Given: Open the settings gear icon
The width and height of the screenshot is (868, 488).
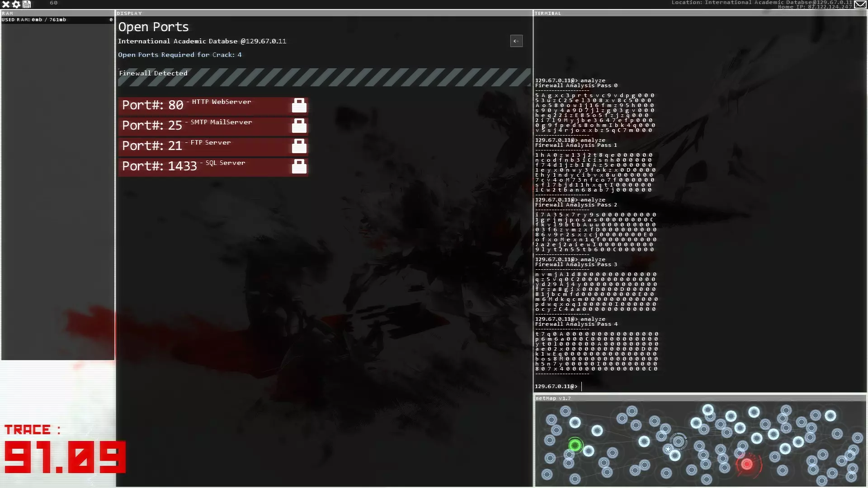Looking at the screenshot, I should coord(16,4).
